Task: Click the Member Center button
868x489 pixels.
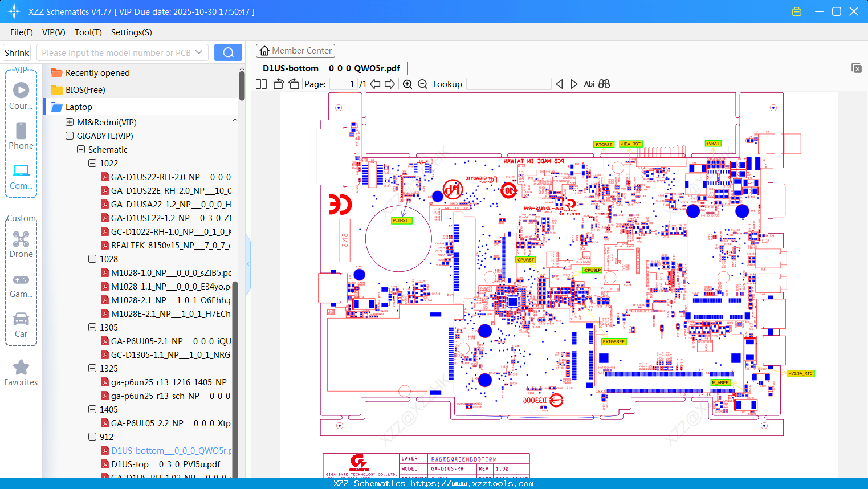Action: coord(295,51)
